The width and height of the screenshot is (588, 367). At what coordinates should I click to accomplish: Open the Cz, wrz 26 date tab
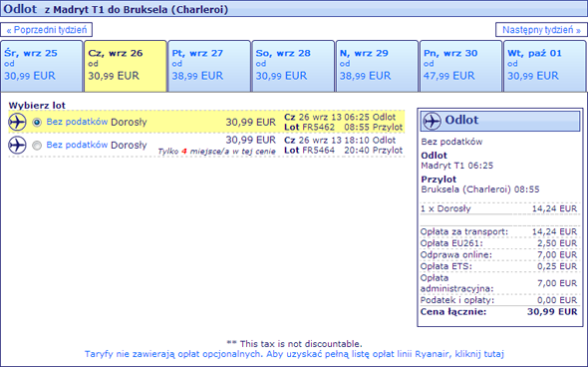pyautogui.click(x=126, y=66)
